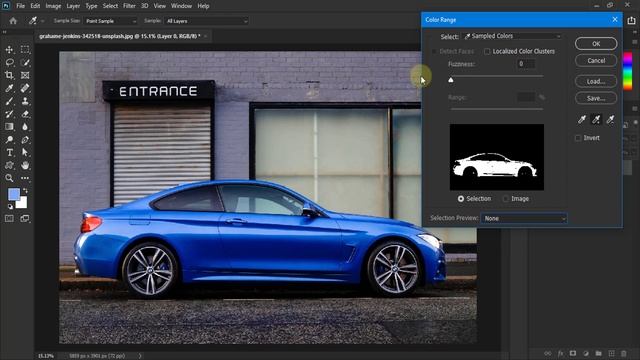Click the white background color swatch
Viewport: 640px width, 360px height.
tap(22, 203)
